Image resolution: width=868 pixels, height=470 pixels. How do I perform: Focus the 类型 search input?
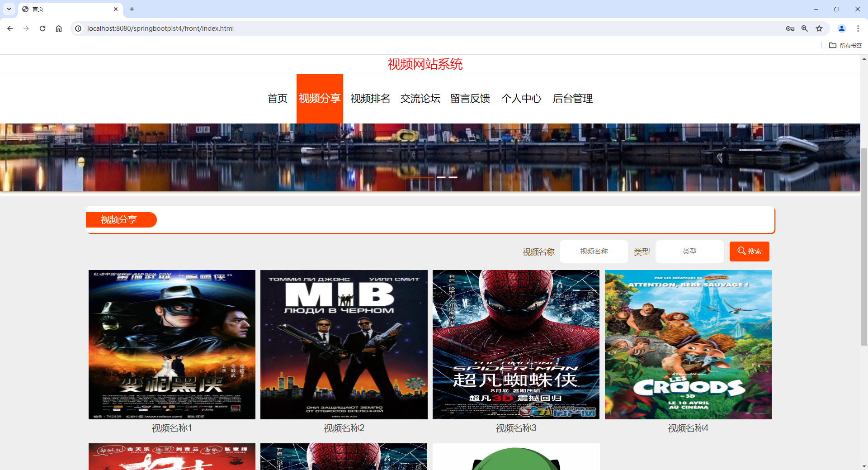(x=690, y=252)
